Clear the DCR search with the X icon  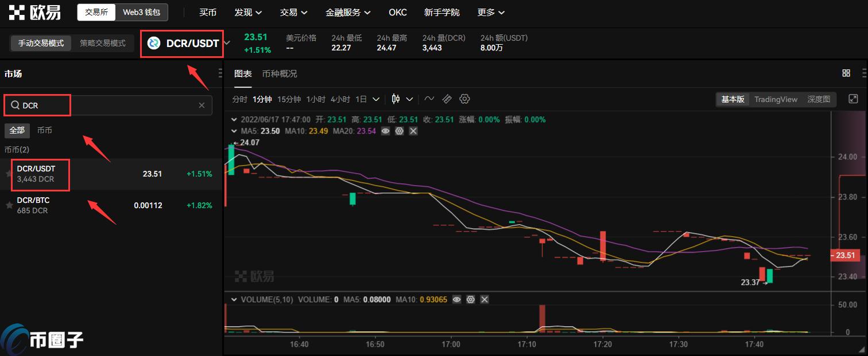point(201,105)
